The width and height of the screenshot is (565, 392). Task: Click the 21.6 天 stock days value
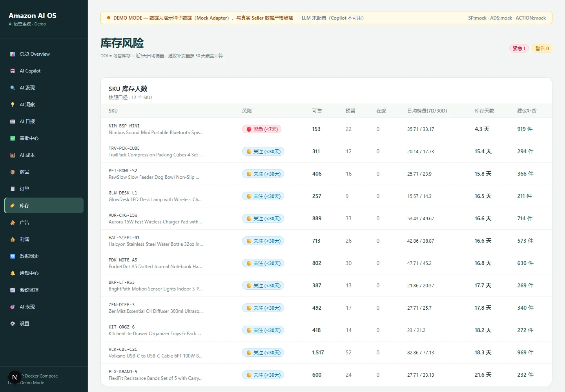[x=483, y=375]
